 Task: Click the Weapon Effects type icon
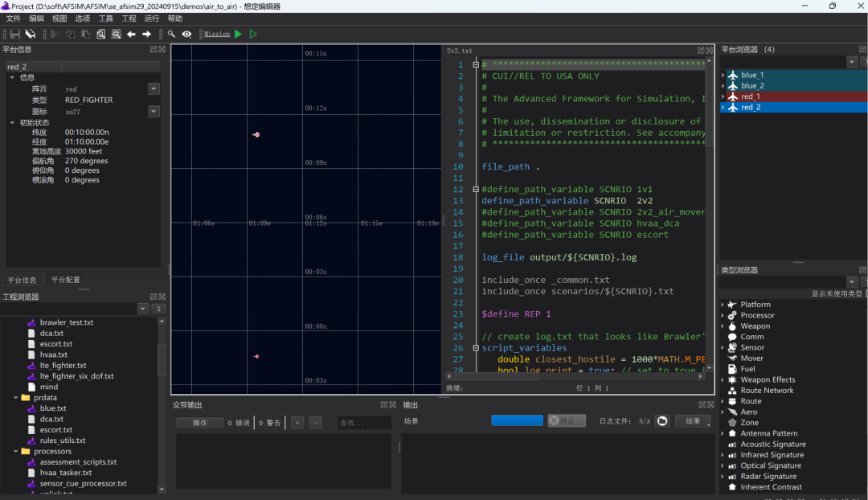732,380
